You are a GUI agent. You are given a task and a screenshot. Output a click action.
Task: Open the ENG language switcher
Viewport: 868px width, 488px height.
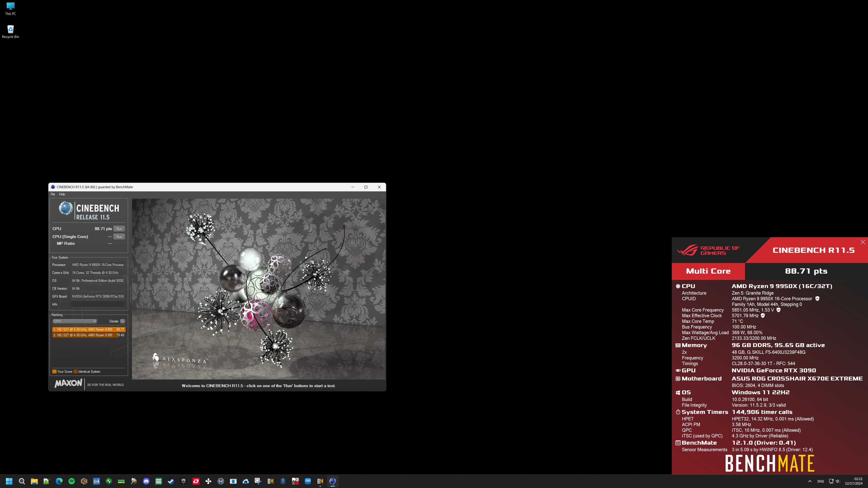(821, 481)
